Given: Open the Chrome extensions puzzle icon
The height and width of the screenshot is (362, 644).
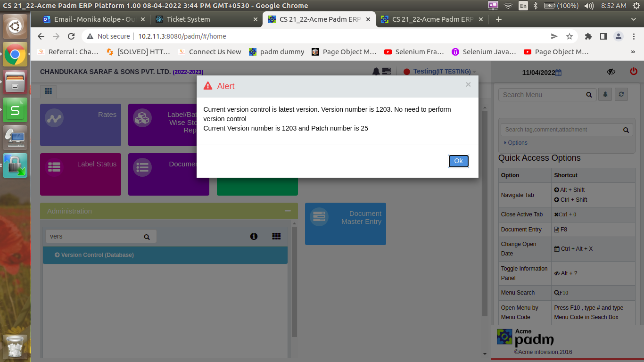Looking at the screenshot, I should (588, 36).
